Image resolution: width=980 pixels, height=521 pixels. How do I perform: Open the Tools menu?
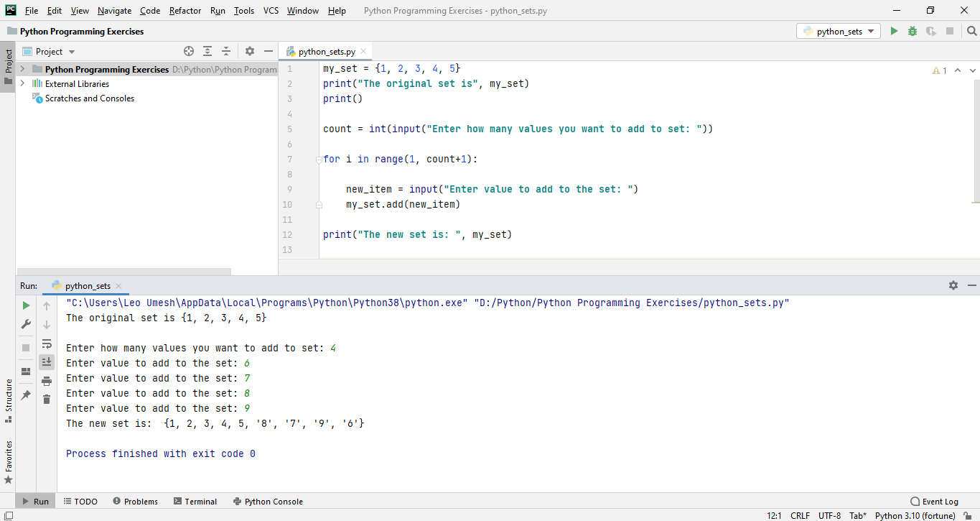[244, 11]
